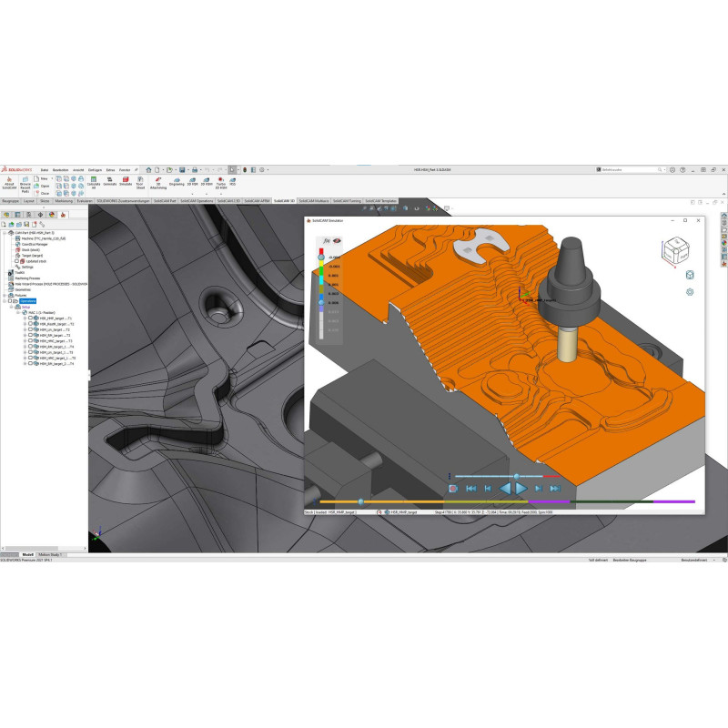728x728 pixels.
Task: Expand the Fixtures tree node
Action: point(4,296)
